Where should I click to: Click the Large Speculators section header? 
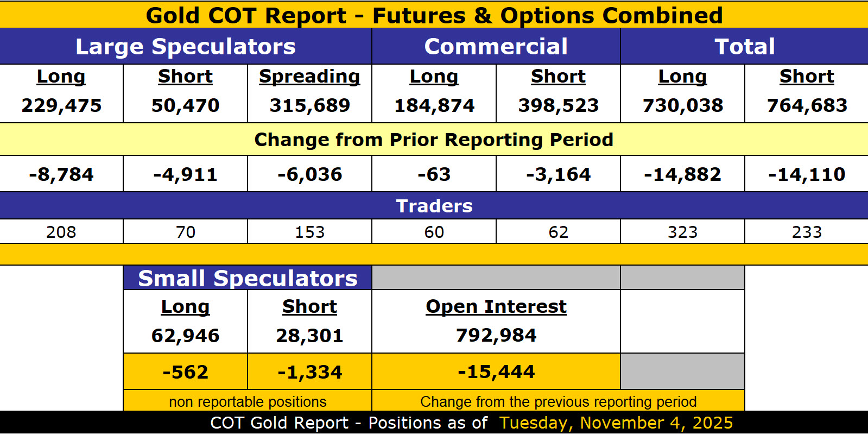coord(186,47)
